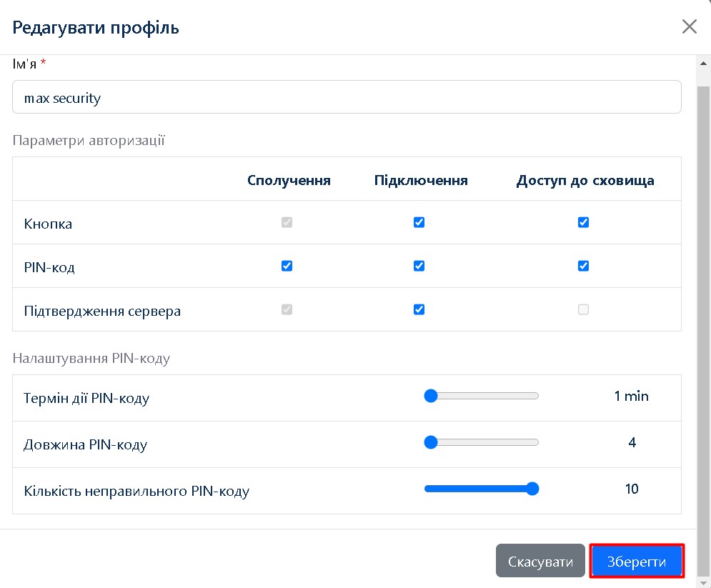Uncheck PIN-код checkbox under Підключення
Image resolution: width=711 pixels, height=588 pixels.
pyautogui.click(x=419, y=266)
